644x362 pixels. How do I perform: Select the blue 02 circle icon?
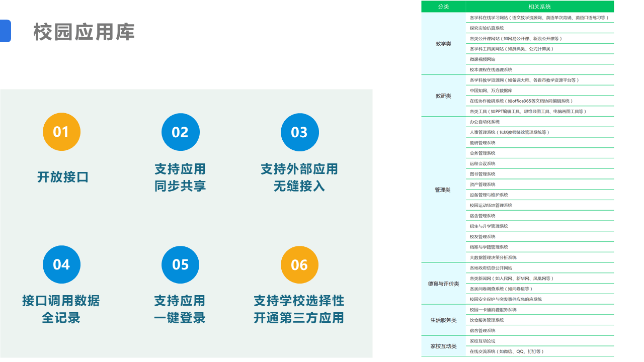click(180, 132)
